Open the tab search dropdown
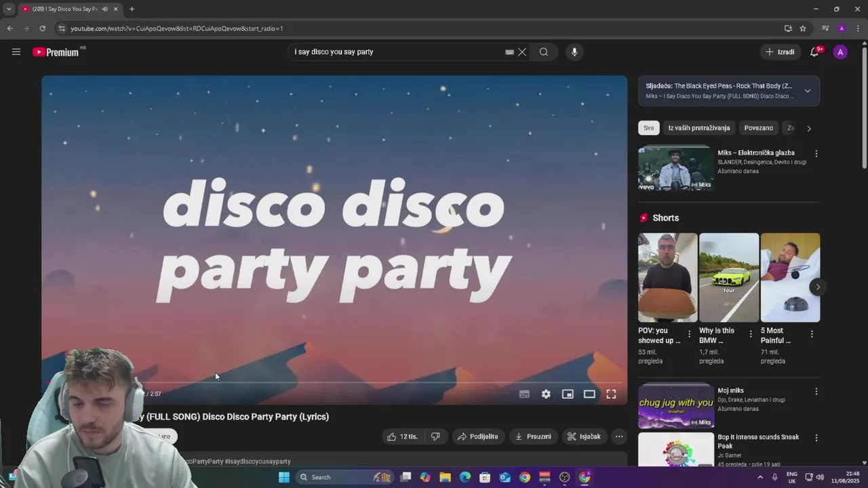The image size is (868, 488). coord(8,9)
